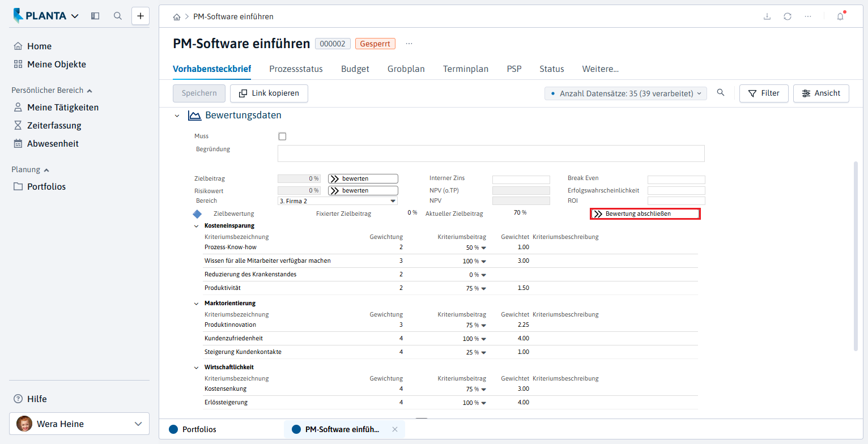Search records with the magnifier icon

(721, 93)
